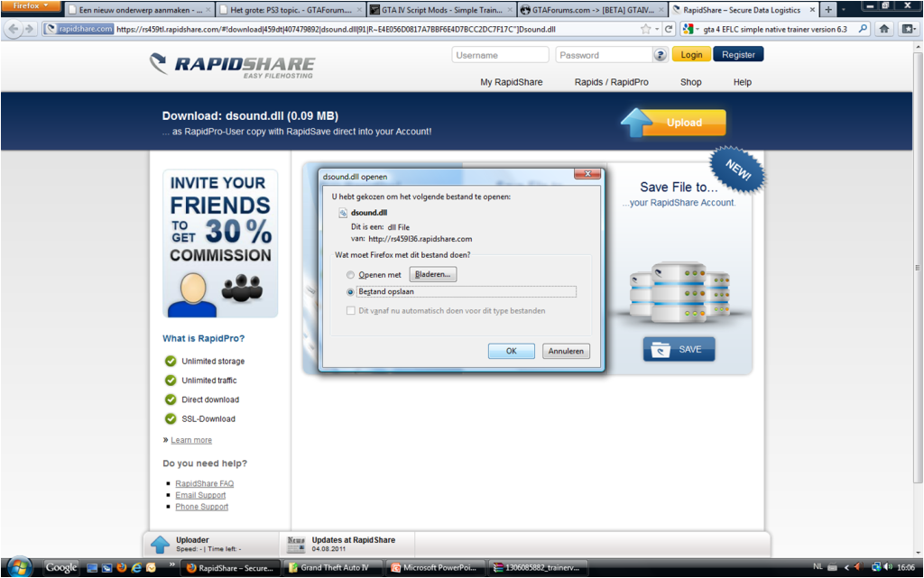Open the bookmarks toolbar button

(x=908, y=28)
